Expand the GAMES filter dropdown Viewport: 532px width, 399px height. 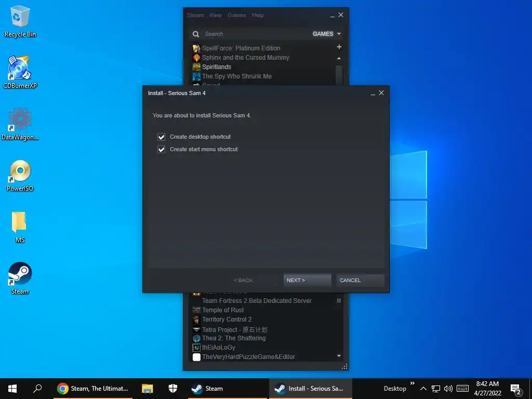click(x=326, y=34)
